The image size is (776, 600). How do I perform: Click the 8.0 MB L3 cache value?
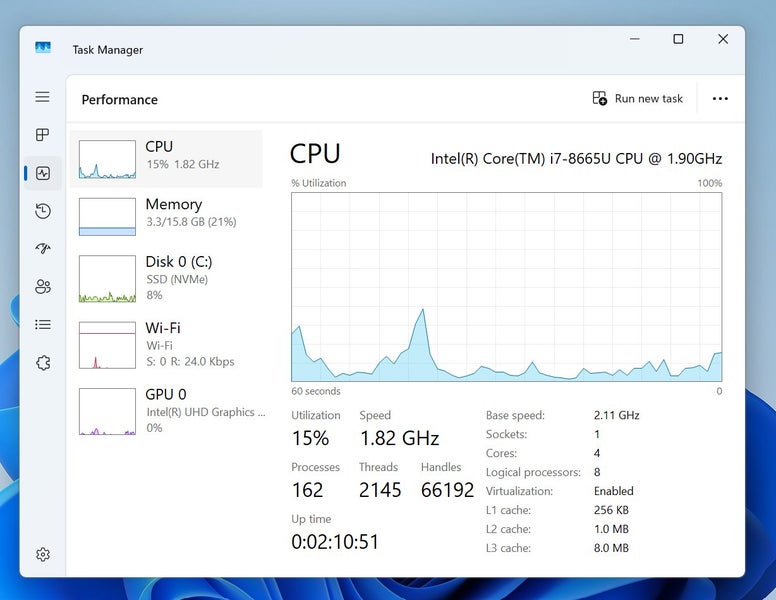coord(611,548)
